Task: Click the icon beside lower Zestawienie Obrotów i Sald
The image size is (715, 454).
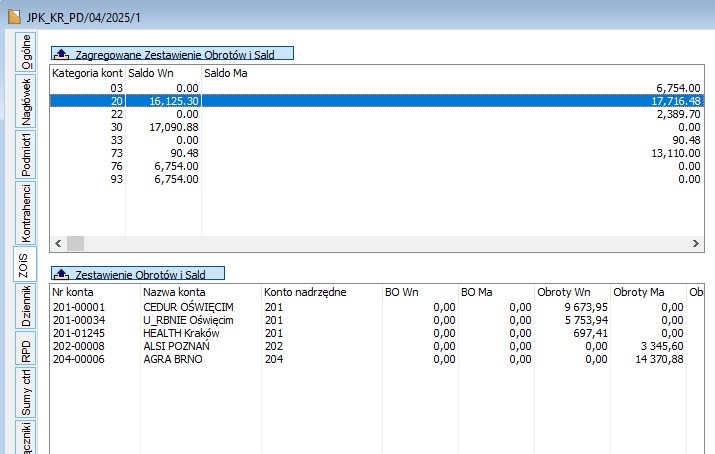Action: click(x=62, y=273)
